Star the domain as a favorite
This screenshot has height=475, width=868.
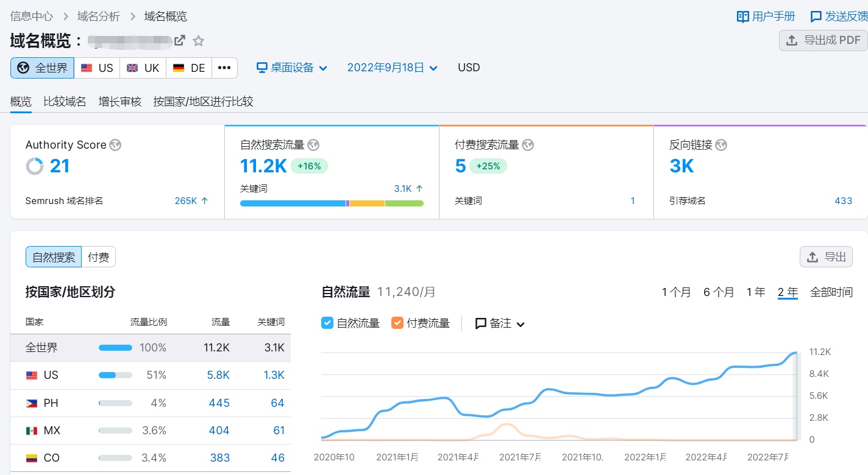coord(198,39)
